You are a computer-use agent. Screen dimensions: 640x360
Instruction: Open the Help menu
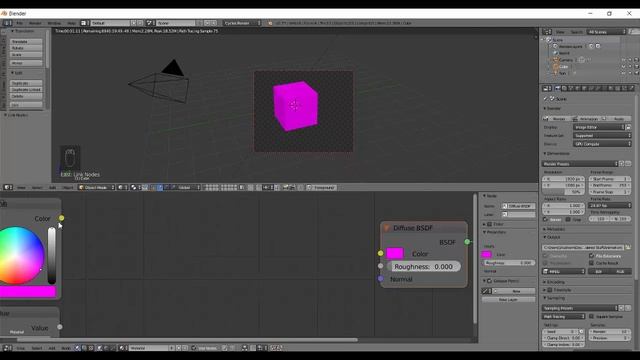pos(71,23)
